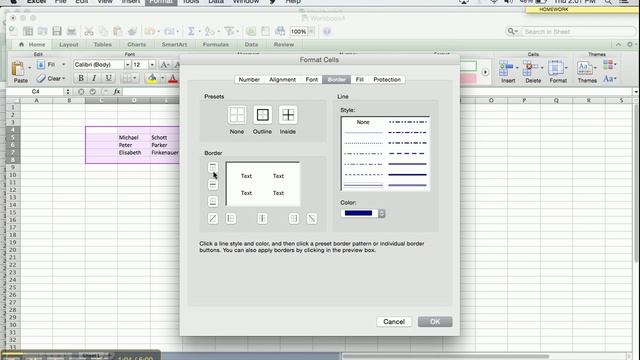Click the yellow fill color bucket
Viewport: 640px width, 360px height.
[152, 78]
